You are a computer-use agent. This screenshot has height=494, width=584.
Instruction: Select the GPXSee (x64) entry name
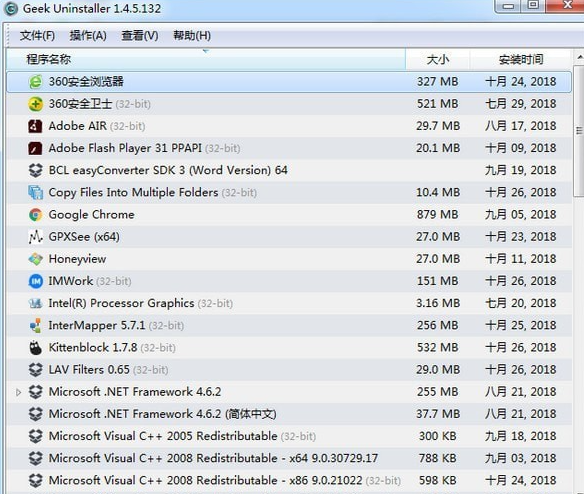click(84, 237)
